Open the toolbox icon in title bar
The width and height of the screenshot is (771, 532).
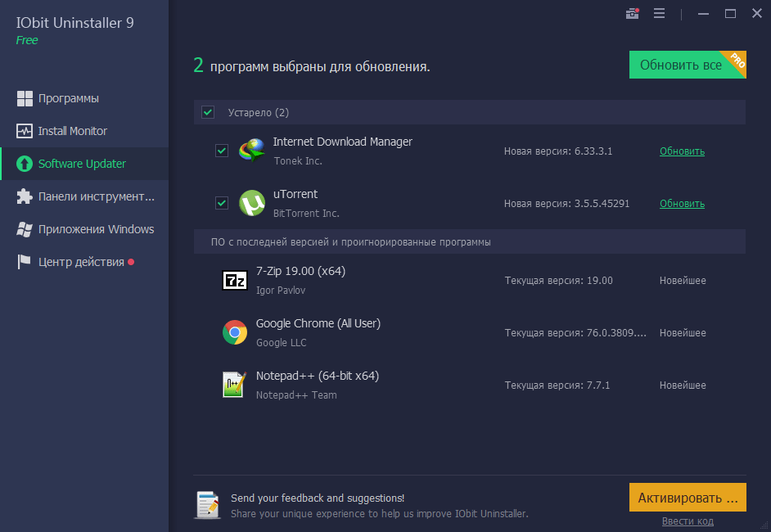coord(633,13)
